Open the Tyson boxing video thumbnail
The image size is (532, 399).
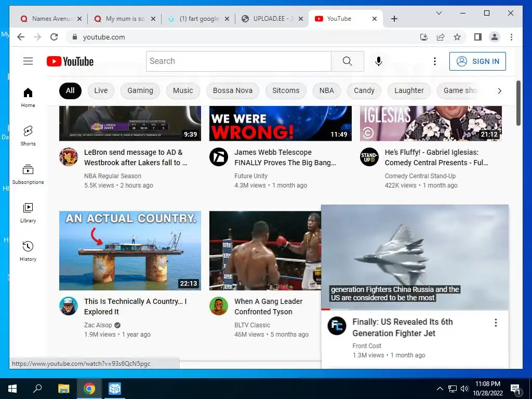(x=265, y=250)
